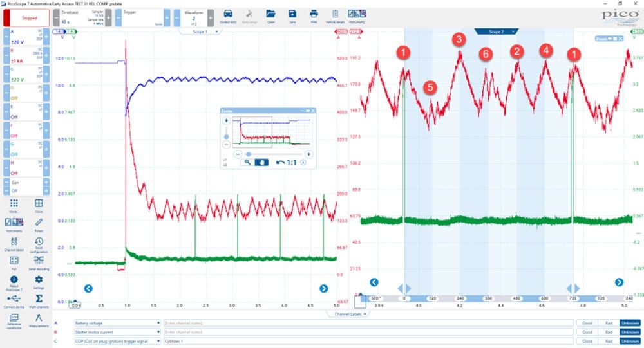Open the COP trigger signal label dropdown
This screenshot has width=644, height=348.
click(117, 341)
